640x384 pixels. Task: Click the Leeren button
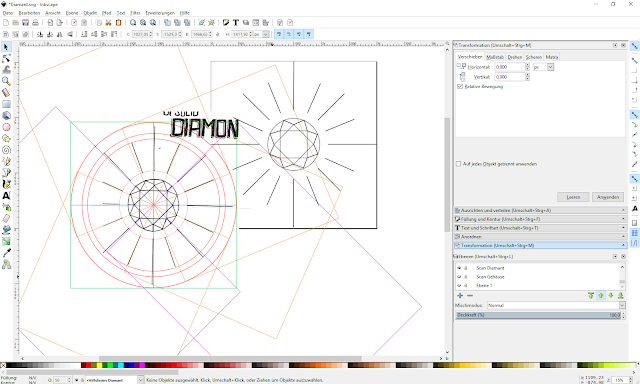tap(573, 197)
